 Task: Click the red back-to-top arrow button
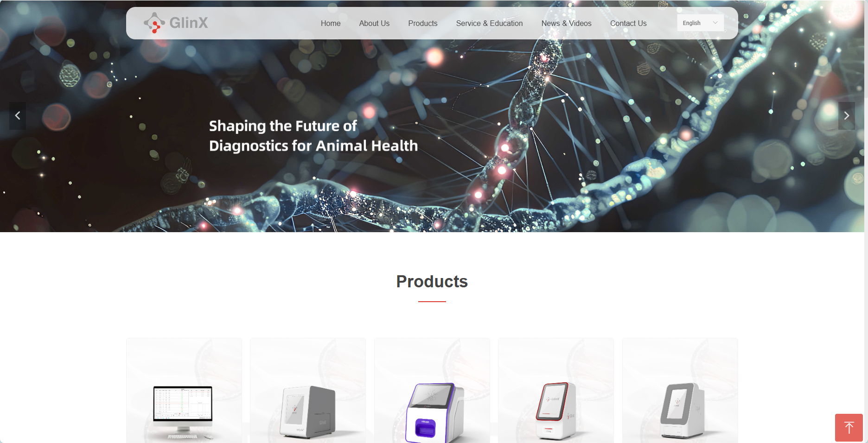[849, 428]
